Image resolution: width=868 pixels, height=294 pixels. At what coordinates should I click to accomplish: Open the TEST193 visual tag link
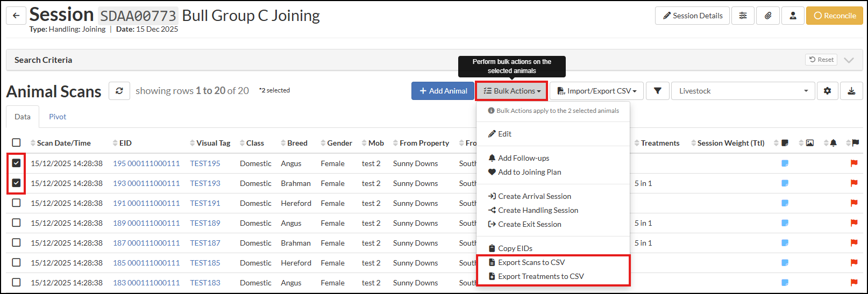pyautogui.click(x=205, y=183)
